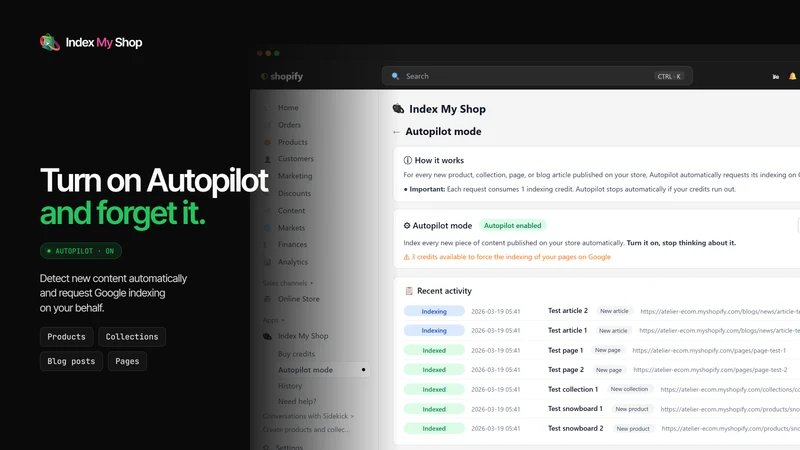Go to Marketing in the sidebar
This screenshot has height=450, width=800.
[x=295, y=176]
